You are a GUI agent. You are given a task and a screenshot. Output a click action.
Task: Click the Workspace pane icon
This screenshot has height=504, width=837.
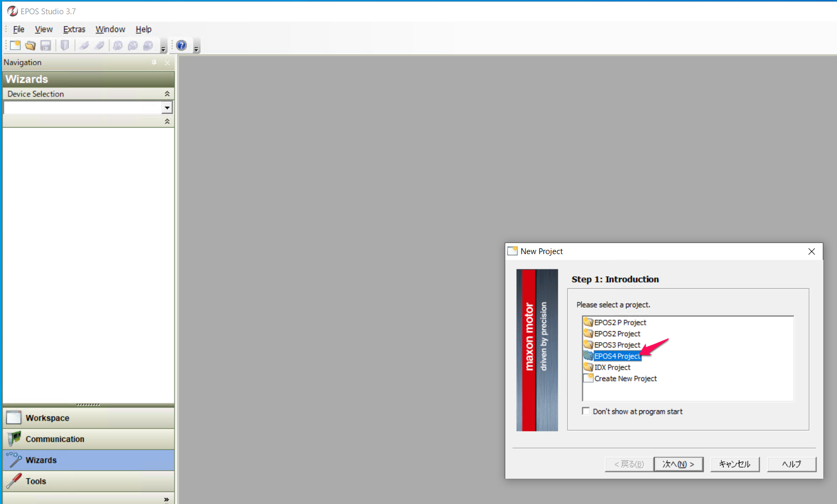coord(14,418)
